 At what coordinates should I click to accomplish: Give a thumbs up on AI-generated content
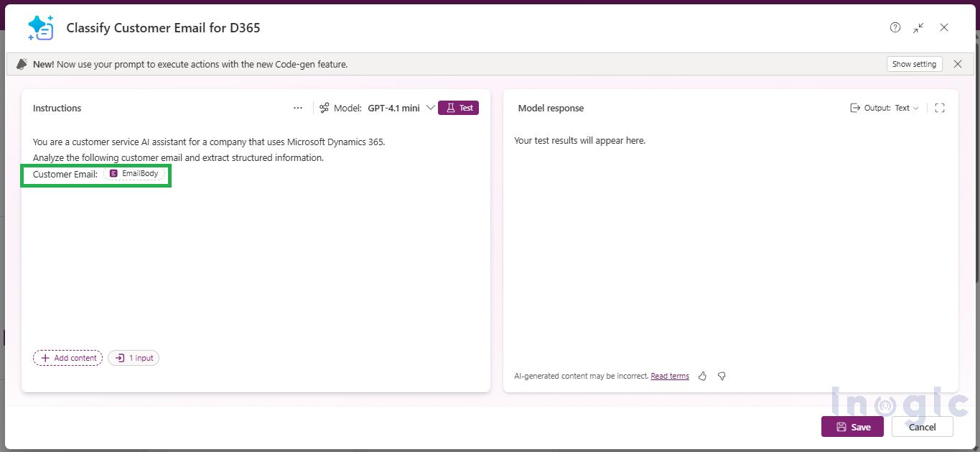(702, 376)
